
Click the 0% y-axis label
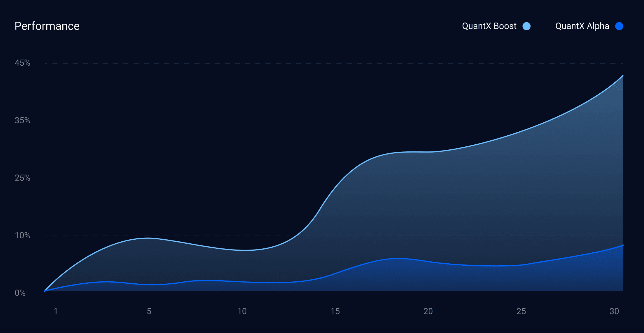(x=20, y=293)
